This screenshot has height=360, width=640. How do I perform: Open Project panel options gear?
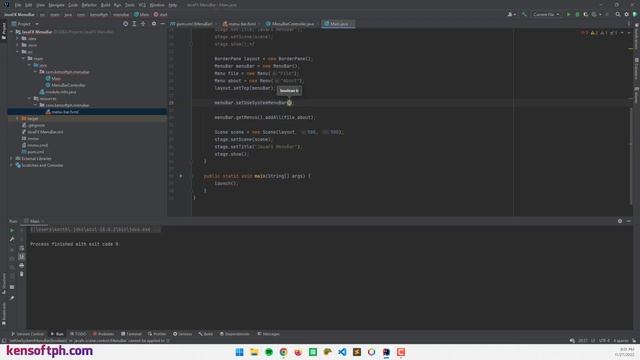click(x=154, y=24)
